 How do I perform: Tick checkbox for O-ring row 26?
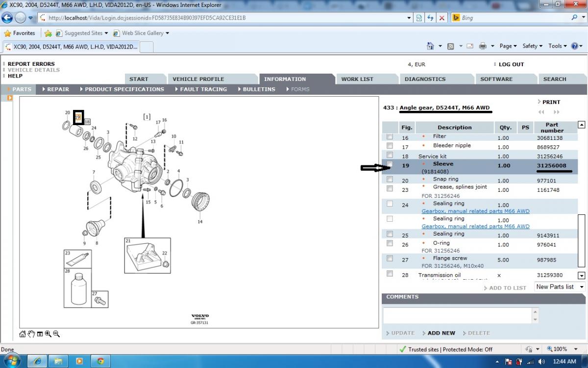point(390,243)
